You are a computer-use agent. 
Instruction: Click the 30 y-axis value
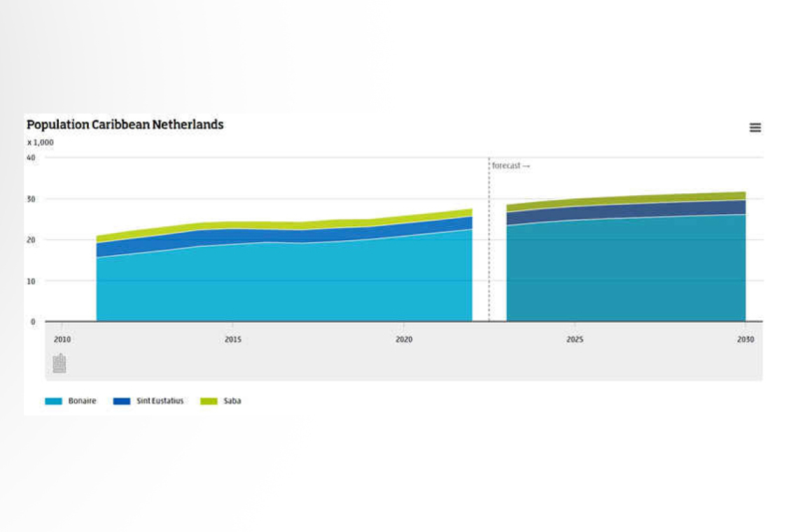pyautogui.click(x=31, y=199)
